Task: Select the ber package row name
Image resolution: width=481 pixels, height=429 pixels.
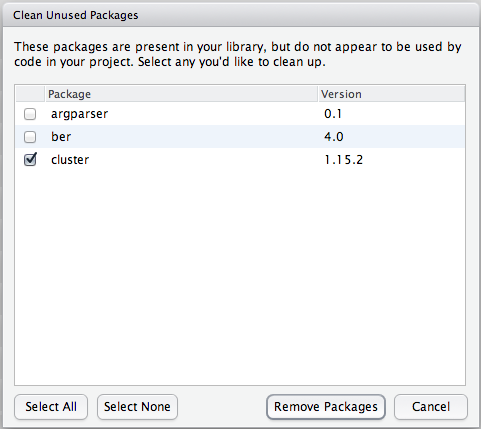Action: pyautogui.click(x=61, y=137)
